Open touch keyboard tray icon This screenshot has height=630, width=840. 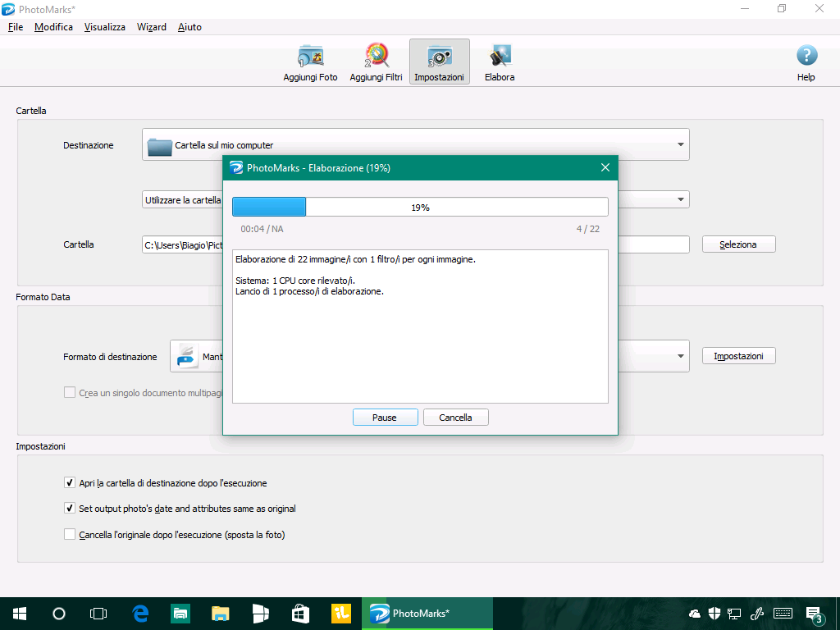tap(783, 614)
